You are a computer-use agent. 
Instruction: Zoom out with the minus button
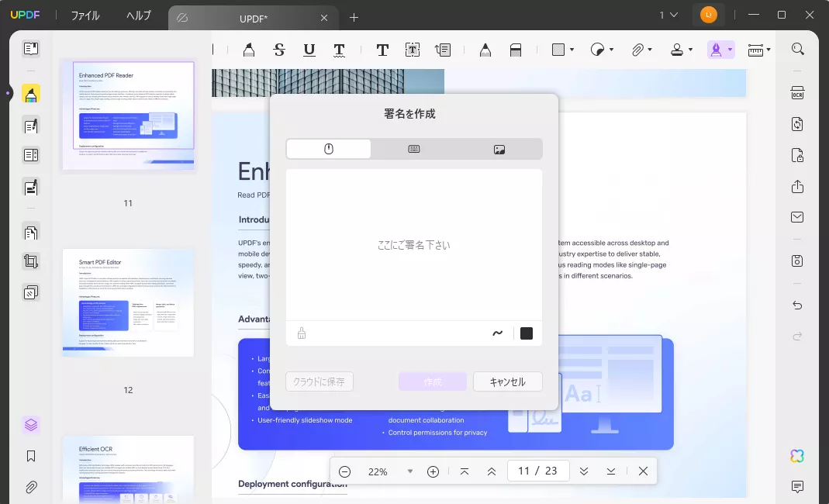[x=345, y=471]
